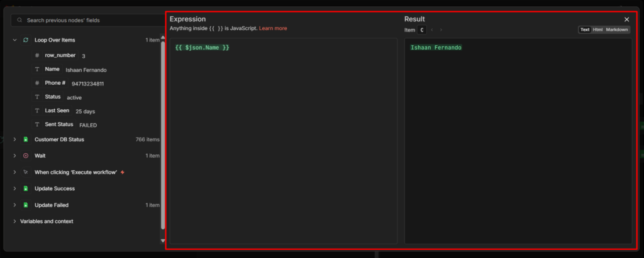Switch result view to Markdown

click(x=617, y=30)
